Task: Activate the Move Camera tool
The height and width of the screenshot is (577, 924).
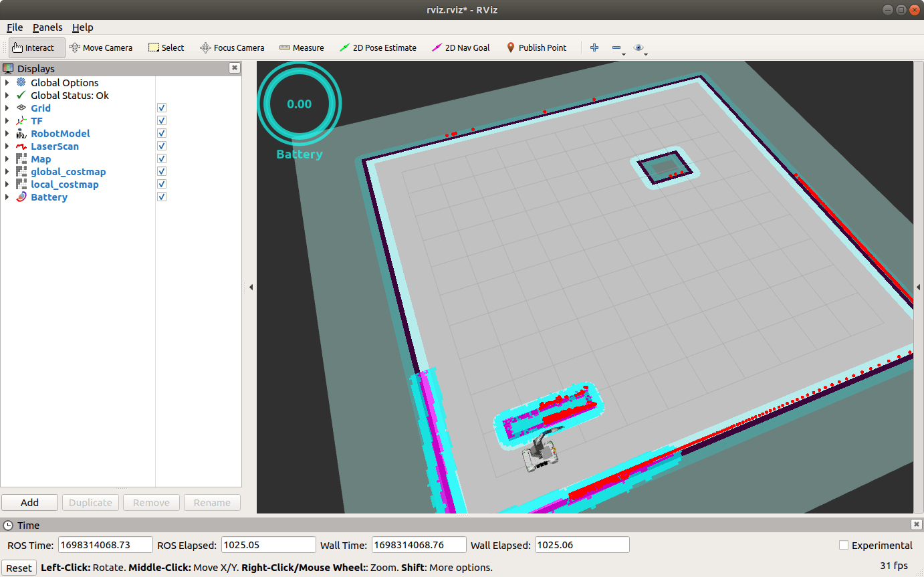Action: tap(101, 47)
